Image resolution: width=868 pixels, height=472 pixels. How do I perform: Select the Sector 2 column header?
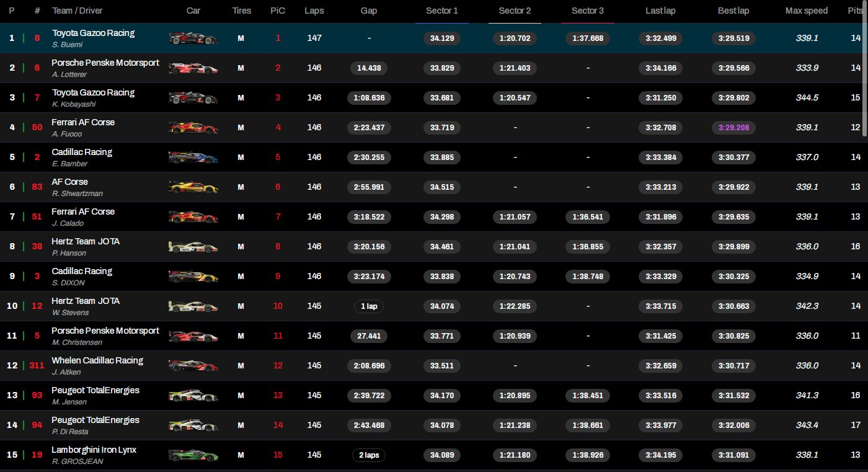pyautogui.click(x=515, y=11)
